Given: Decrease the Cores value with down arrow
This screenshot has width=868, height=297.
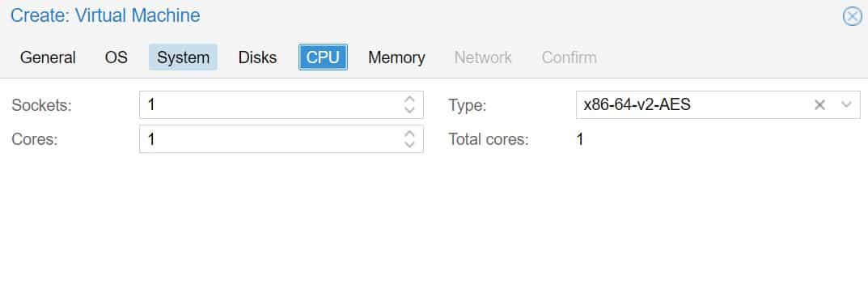Looking at the screenshot, I should (409, 144).
